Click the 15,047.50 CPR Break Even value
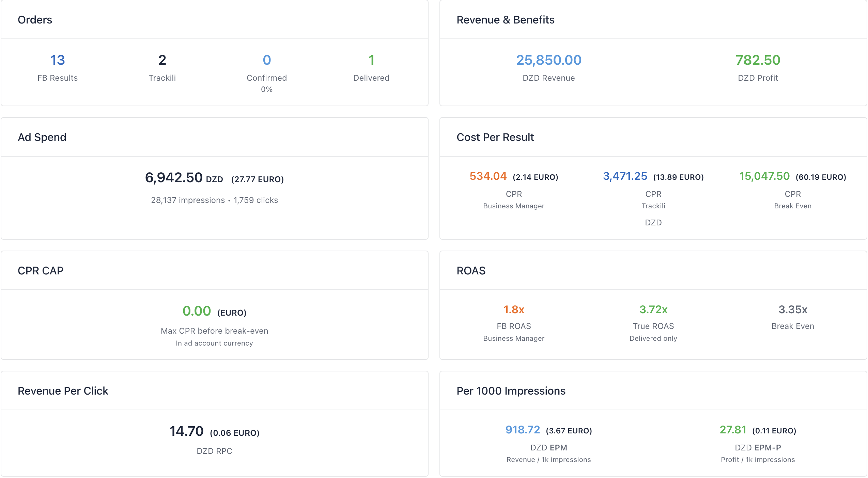This screenshot has height=478, width=868. point(764,176)
